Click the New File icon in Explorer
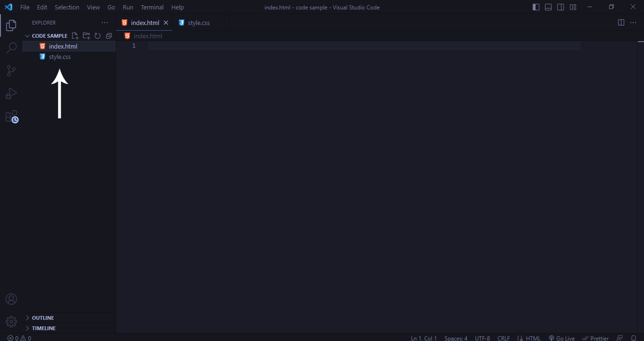The image size is (644, 341). 75,35
